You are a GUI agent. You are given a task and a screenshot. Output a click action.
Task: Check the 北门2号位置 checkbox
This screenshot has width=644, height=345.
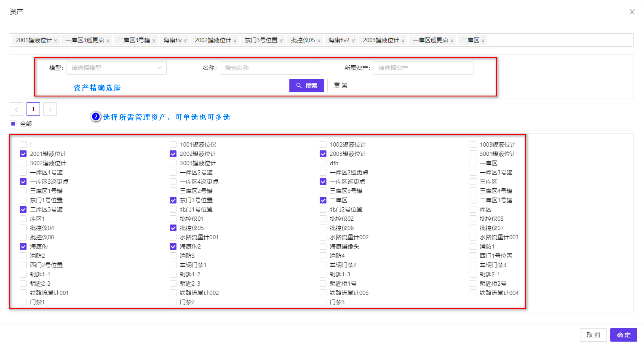pyautogui.click(x=323, y=209)
